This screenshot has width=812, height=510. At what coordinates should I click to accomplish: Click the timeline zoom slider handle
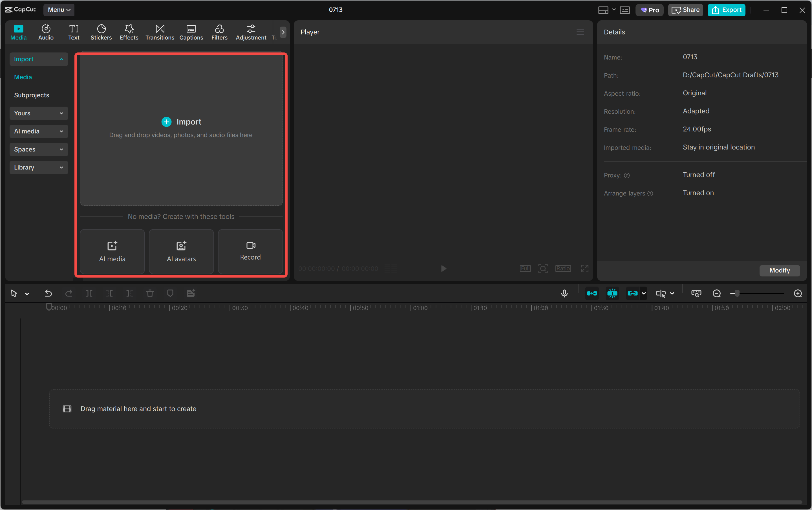(737, 293)
